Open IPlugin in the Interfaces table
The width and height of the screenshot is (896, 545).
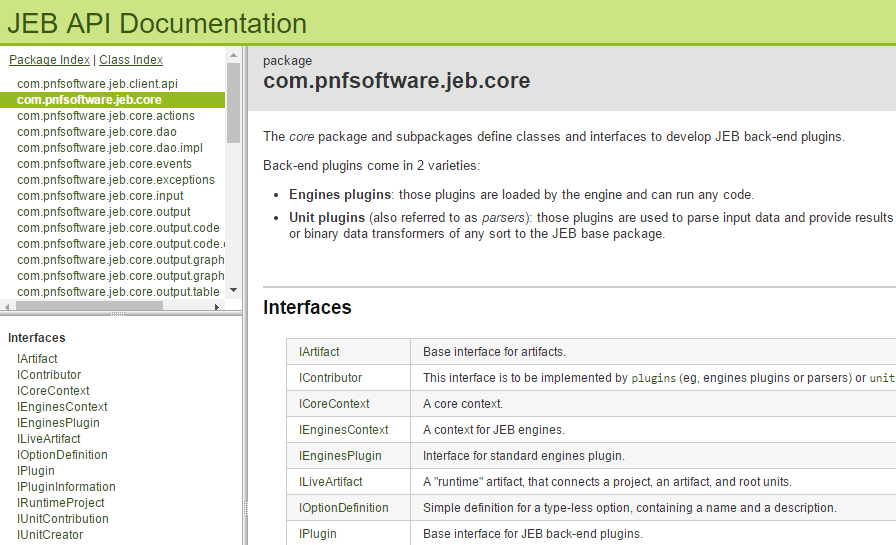click(x=318, y=534)
